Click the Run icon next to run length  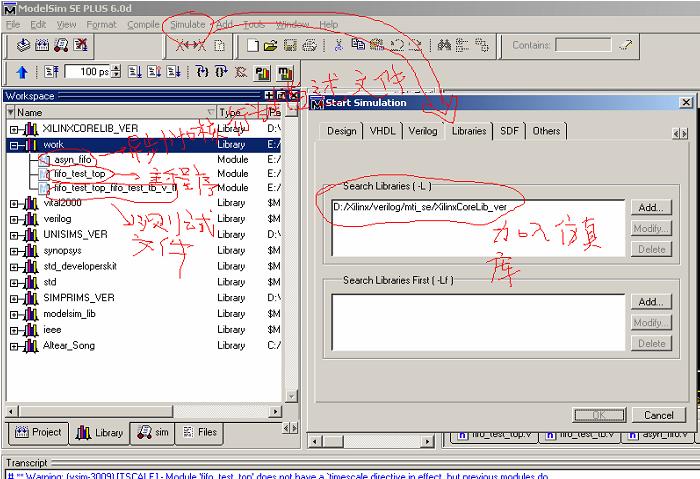[x=135, y=72]
